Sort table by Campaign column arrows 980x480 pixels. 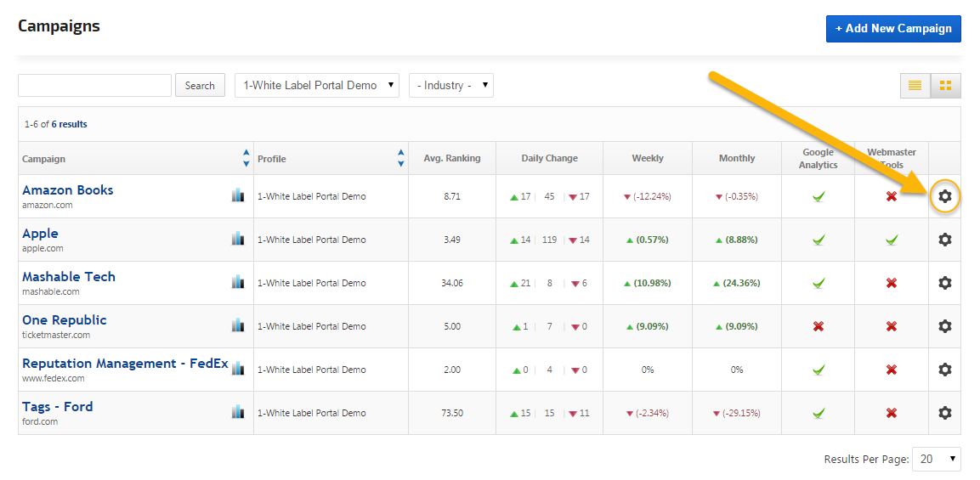pos(246,158)
